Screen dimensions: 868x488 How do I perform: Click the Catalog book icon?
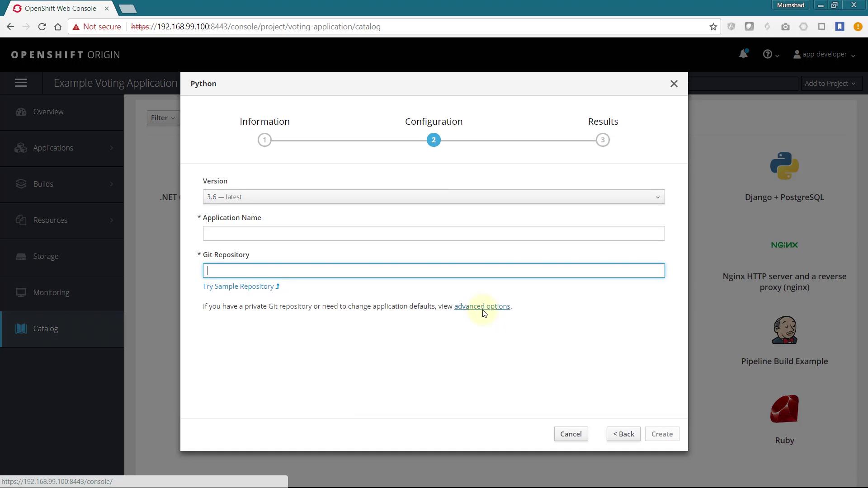(21, 328)
